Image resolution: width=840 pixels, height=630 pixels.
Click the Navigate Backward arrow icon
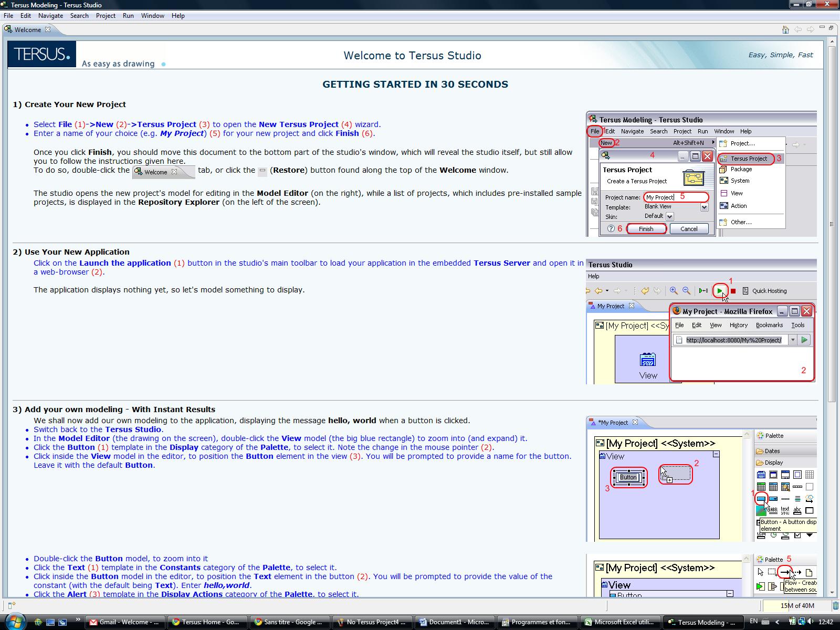pyautogui.click(x=798, y=29)
